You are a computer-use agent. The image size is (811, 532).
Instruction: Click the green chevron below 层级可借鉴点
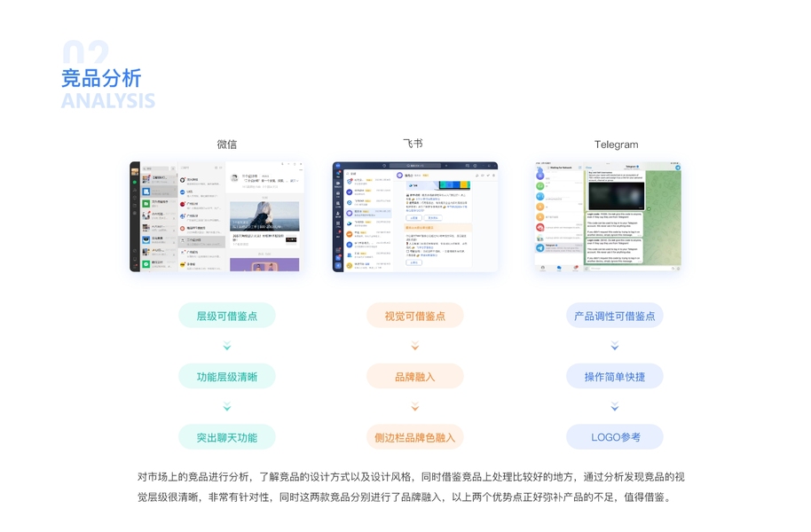pyautogui.click(x=226, y=346)
